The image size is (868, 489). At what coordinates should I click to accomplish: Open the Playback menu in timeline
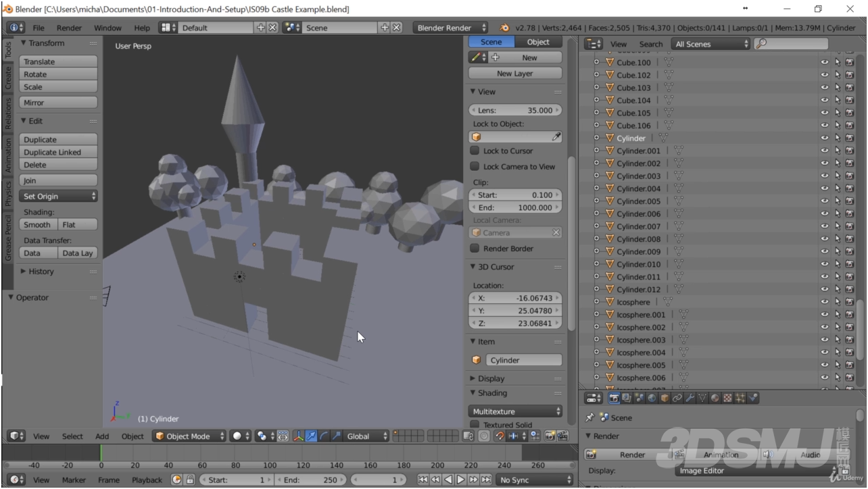(147, 480)
